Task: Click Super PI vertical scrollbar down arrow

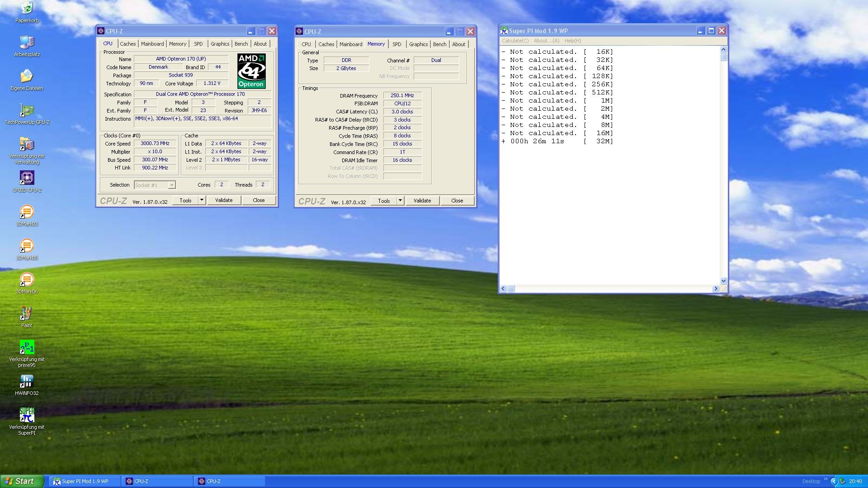Action: 723,281
